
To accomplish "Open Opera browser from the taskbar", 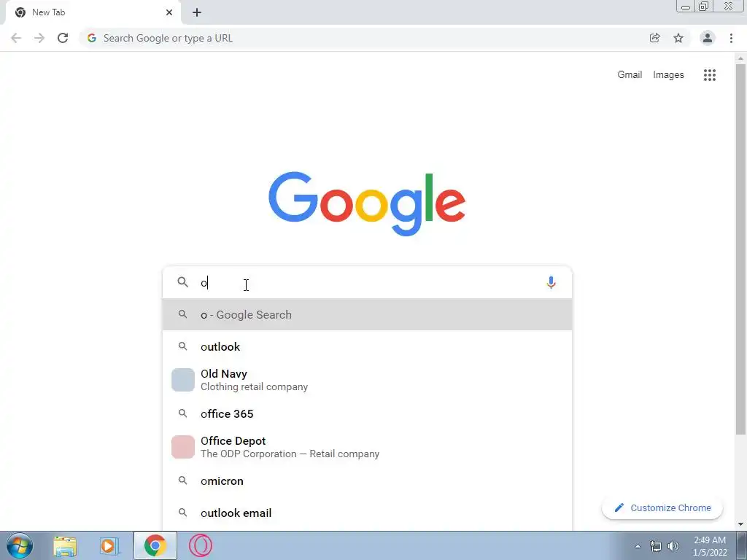I will coord(201,545).
